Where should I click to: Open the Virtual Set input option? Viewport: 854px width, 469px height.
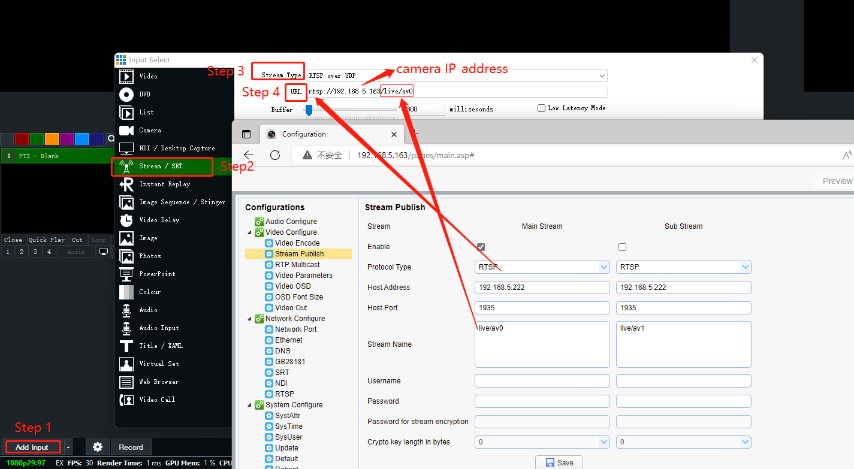click(157, 364)
